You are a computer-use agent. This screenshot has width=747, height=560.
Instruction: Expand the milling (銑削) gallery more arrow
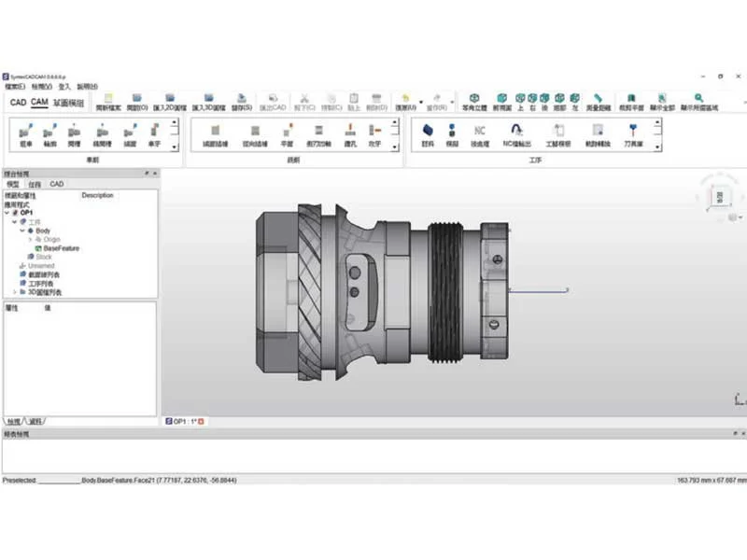click(x=394, y=147)
